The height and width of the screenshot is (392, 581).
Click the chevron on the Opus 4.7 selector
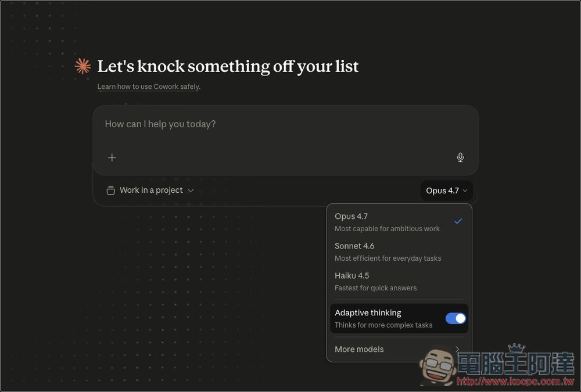click(465, 191)
